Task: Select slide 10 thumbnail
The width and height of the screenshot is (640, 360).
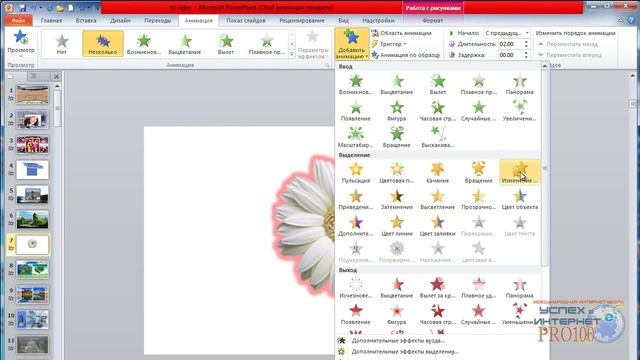Action: [32, 320]
